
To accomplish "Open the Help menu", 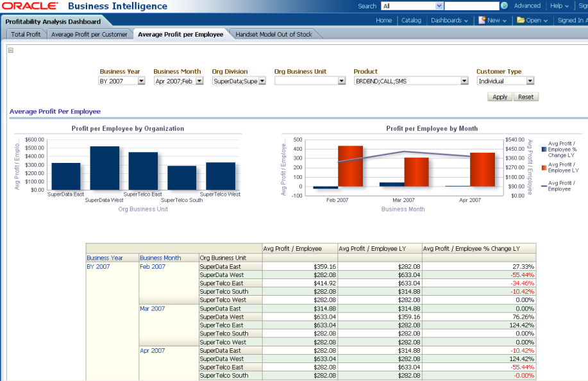I will point(559,6).
